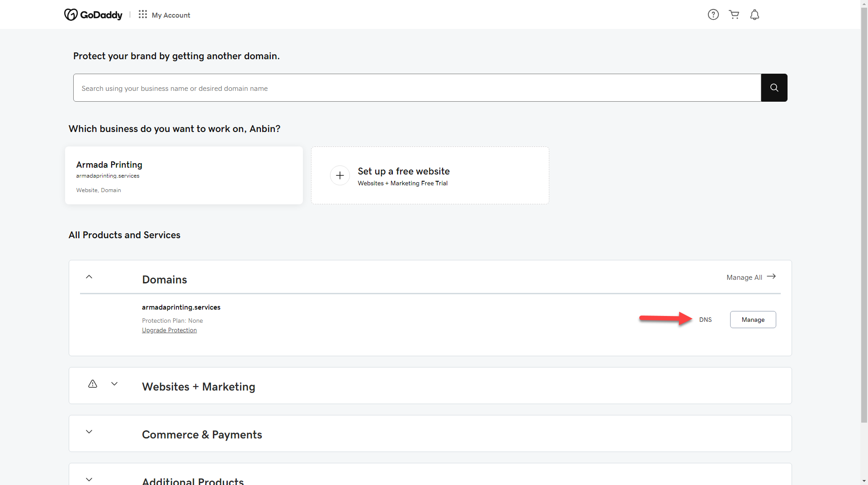Click the domain search magnifier button
The height and width of the screenshot is (485, 868).
[x=774, y=88]
